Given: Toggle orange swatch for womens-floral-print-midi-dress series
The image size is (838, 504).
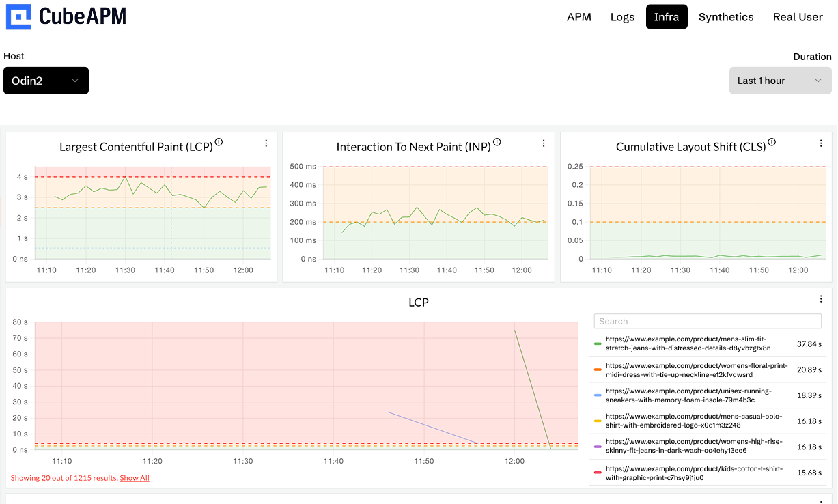Looking at the screenshot, I should [x=598, y=369].
